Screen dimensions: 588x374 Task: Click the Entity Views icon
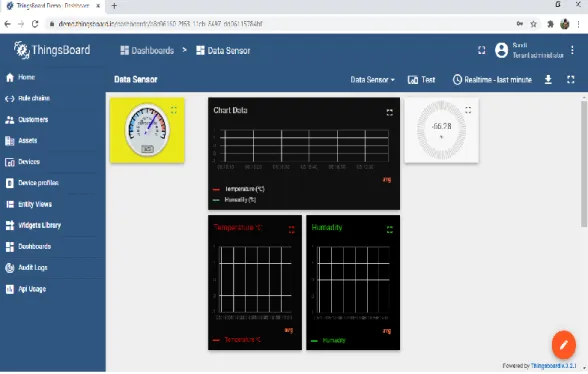(10, 204)
